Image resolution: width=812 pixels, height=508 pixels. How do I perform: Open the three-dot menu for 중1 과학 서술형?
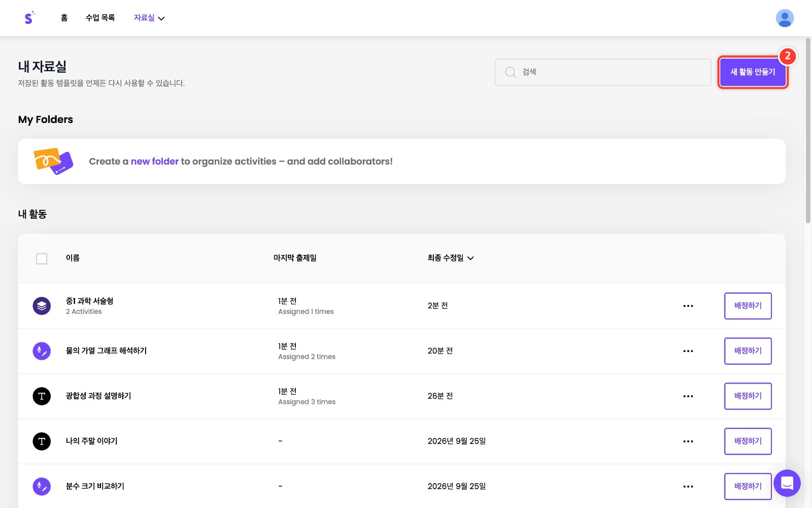tap(688, 306)
